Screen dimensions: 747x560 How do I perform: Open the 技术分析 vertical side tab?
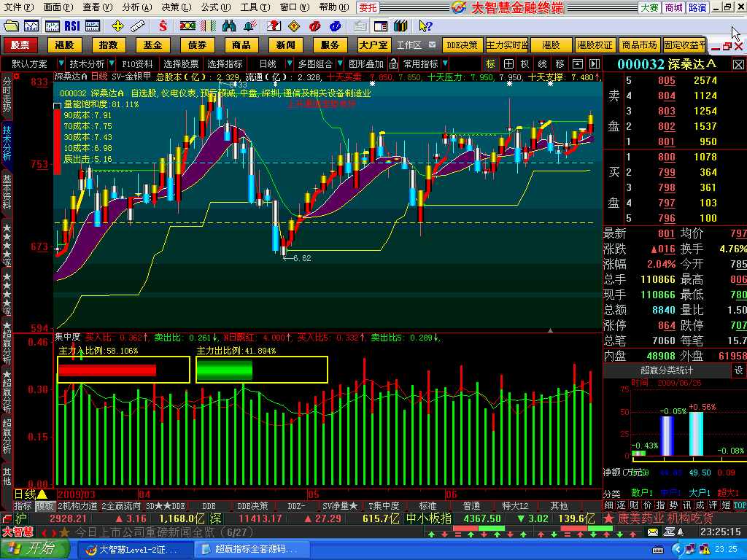[x=7, y=143]
